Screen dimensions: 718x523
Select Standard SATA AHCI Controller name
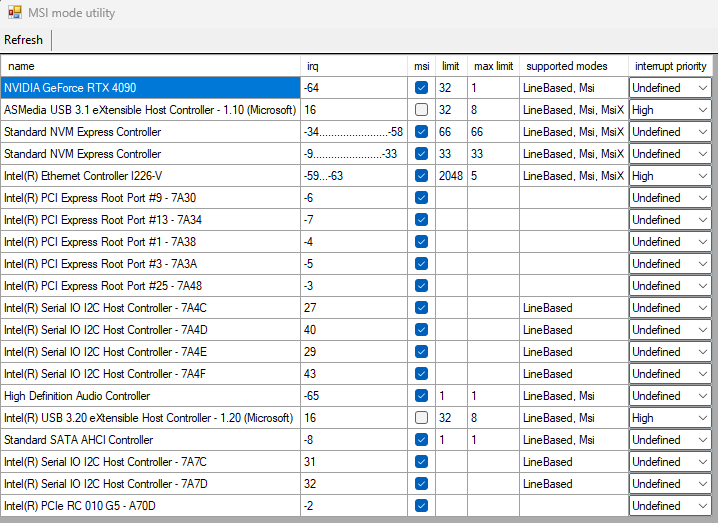151,439
